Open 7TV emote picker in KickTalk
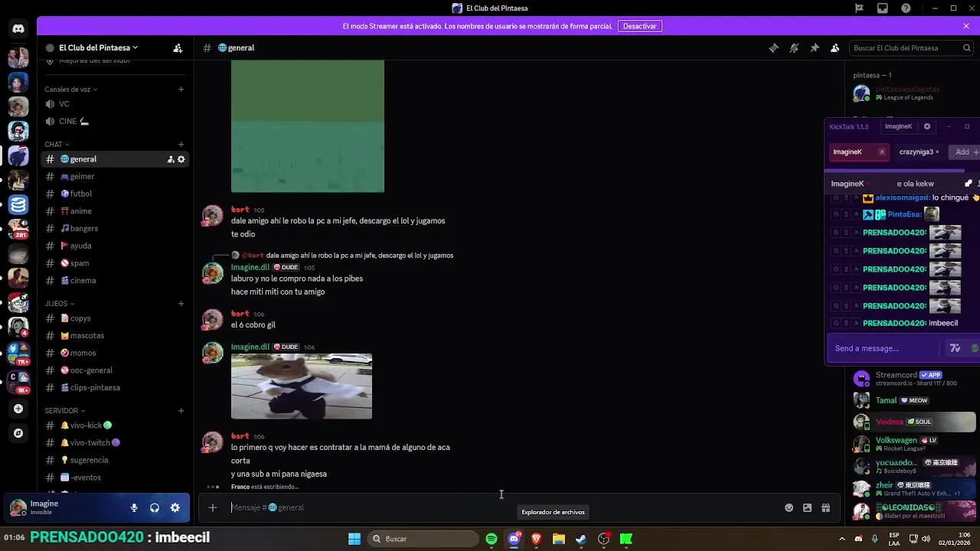Image resolution: width=980 pixels, height=551 pixels. coord(955,348)
